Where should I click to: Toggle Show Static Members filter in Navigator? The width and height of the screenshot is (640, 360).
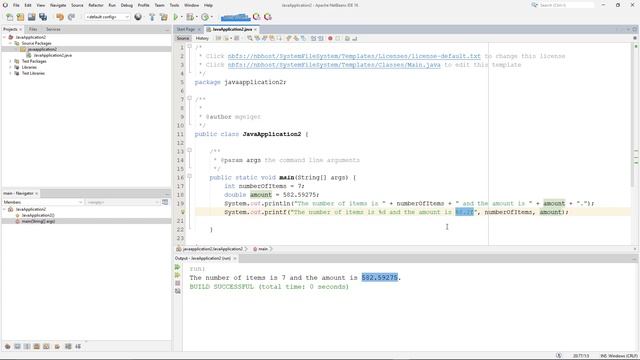pos(27,346)
